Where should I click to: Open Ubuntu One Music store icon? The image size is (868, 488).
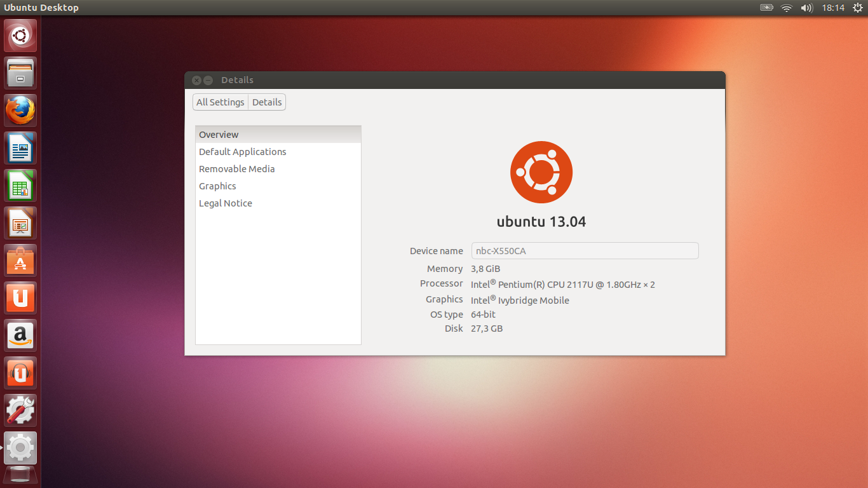(x=20, y=373)
